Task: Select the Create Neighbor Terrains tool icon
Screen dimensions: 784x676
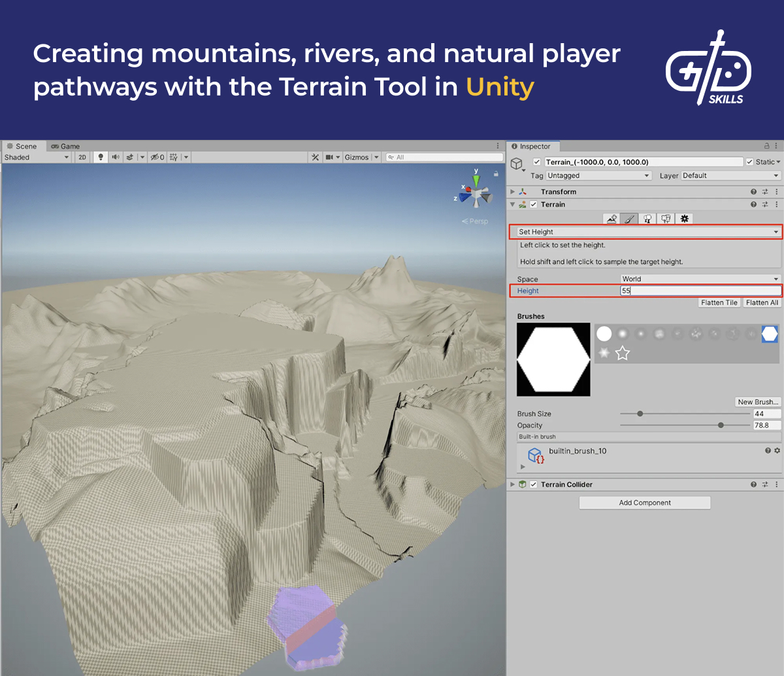Action: tap(612, 219)
